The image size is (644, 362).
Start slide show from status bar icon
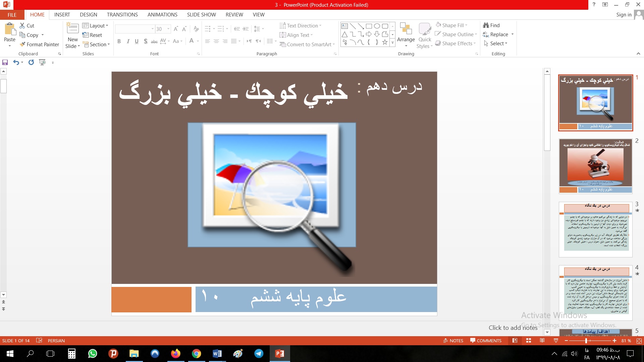pos(556,341)
